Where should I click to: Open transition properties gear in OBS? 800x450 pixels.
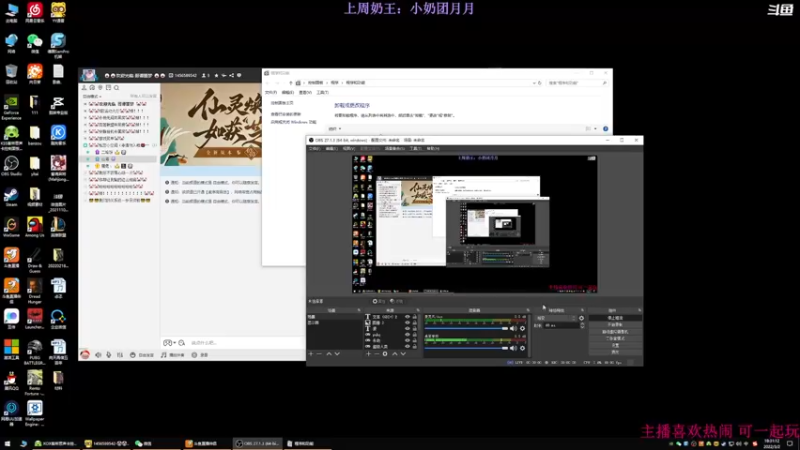point(581,318)
